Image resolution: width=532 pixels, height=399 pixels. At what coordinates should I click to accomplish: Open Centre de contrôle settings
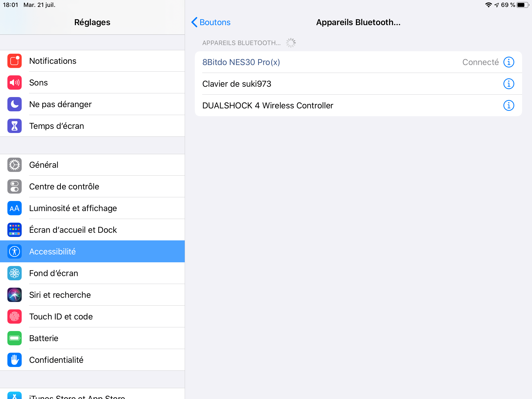92,186
